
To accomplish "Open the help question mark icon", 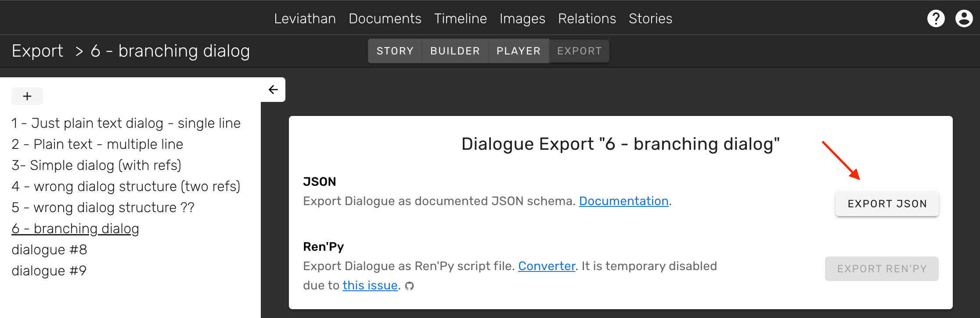I will (936, 18).
